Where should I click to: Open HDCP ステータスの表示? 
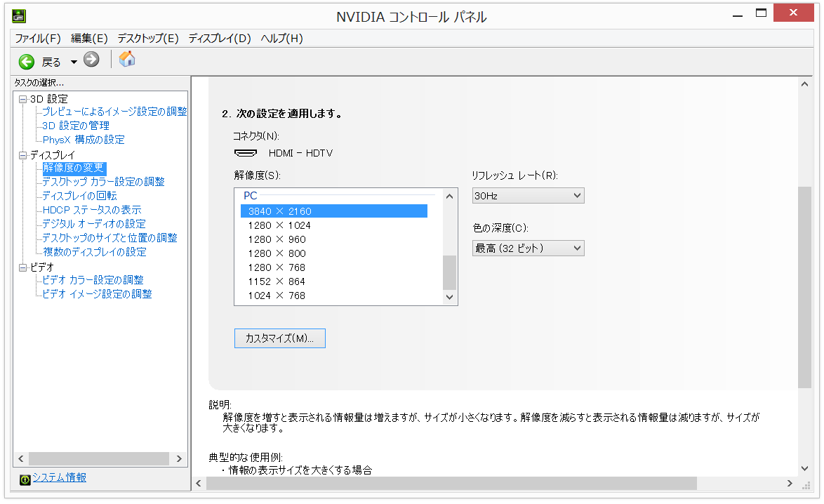coord(92,210)
